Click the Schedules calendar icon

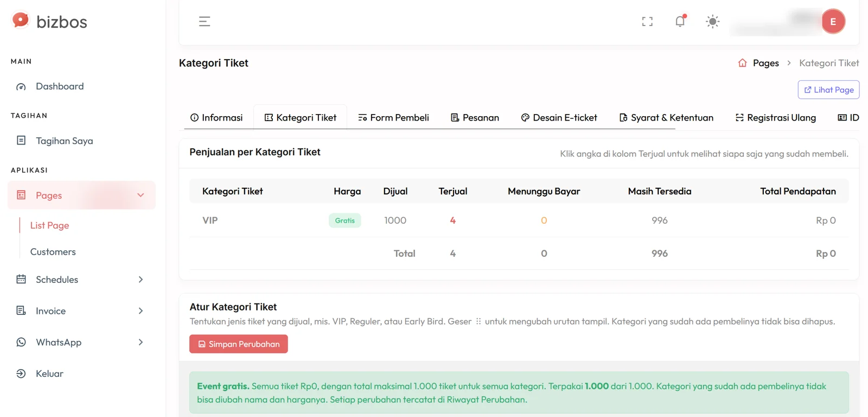click(x=21, y=280)
